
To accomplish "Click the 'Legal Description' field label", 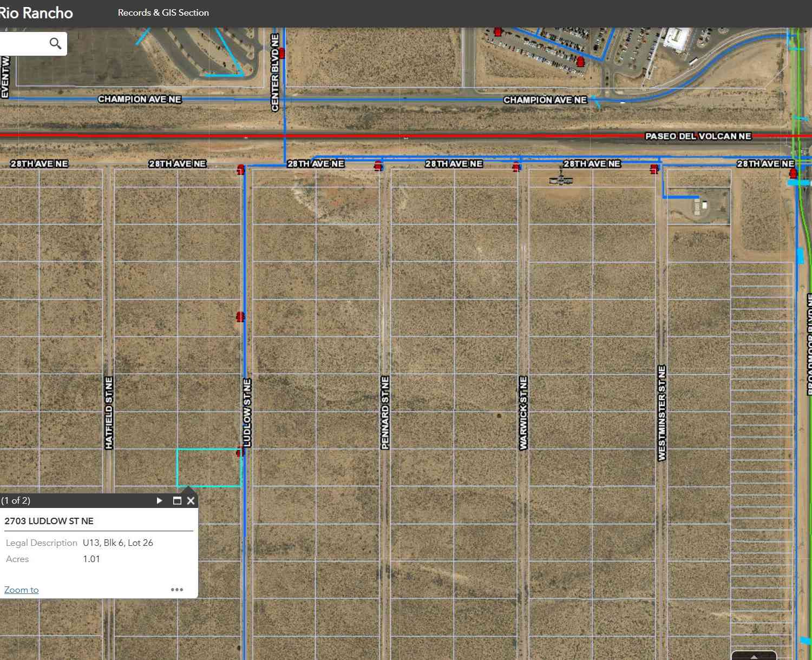I will pos(42,543).
